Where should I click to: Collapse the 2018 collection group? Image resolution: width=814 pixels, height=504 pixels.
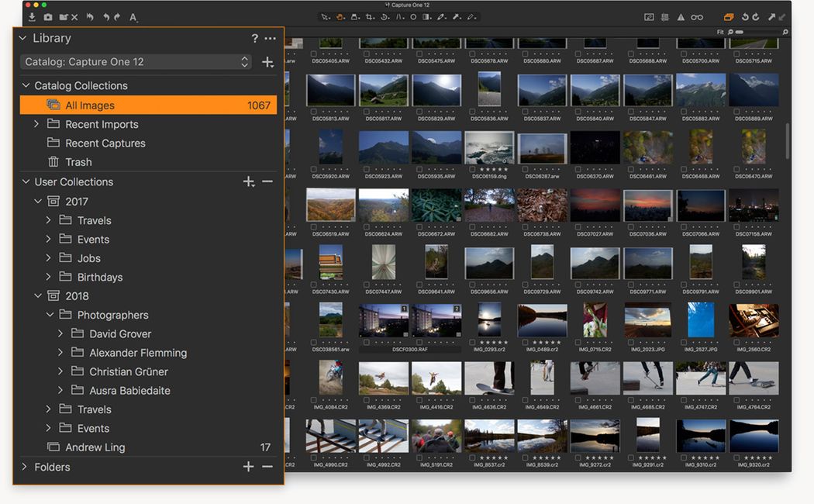(x=38, y=295)
